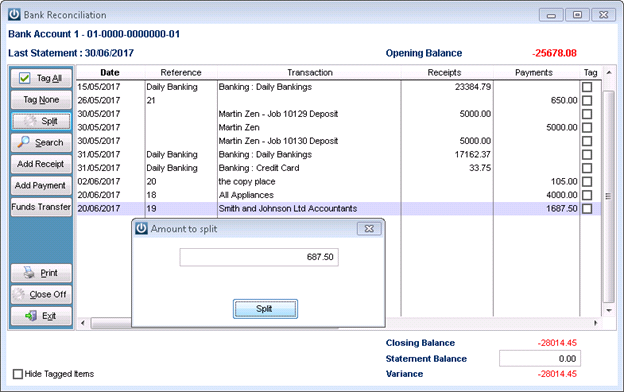624x392 pixels.
Task: Click the Amount to split dialog title icon
Action: coord(141,228)
